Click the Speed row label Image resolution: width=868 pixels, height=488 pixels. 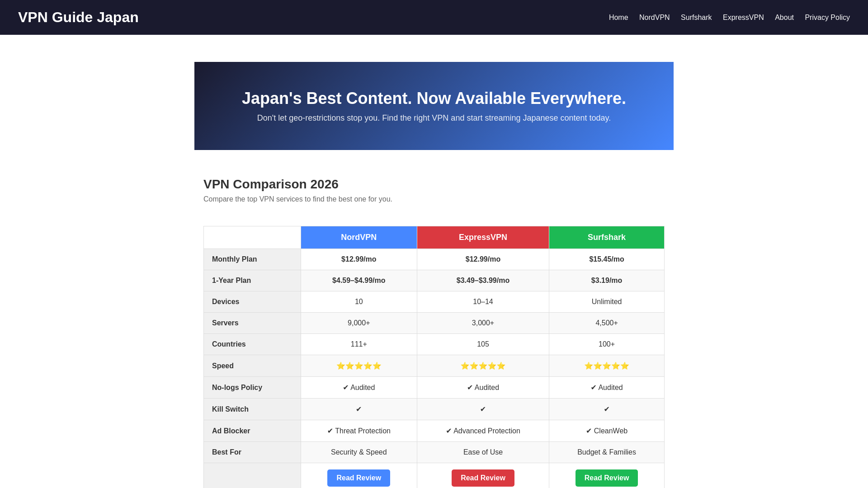coord(252,366)
